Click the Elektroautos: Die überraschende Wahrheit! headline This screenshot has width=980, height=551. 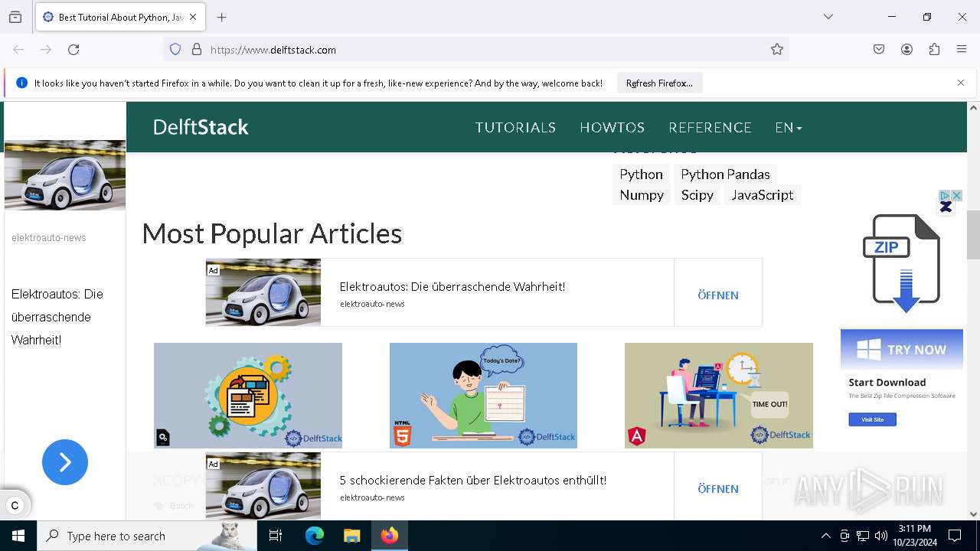click(452, 287)
